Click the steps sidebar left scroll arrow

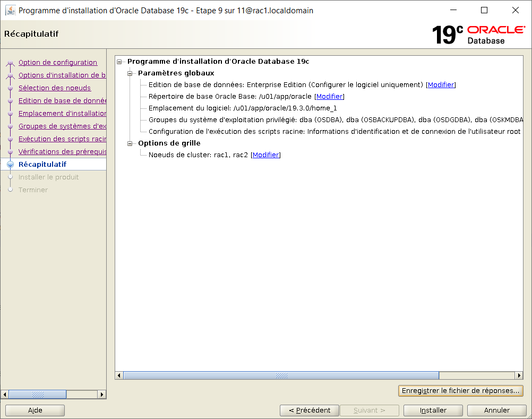(x=5, y=394)
